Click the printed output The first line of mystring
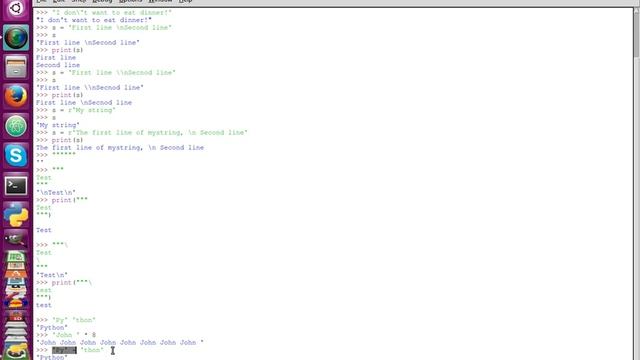Viewport: 640px width, 360px height. pyautogui.click(x=120, y=148)
